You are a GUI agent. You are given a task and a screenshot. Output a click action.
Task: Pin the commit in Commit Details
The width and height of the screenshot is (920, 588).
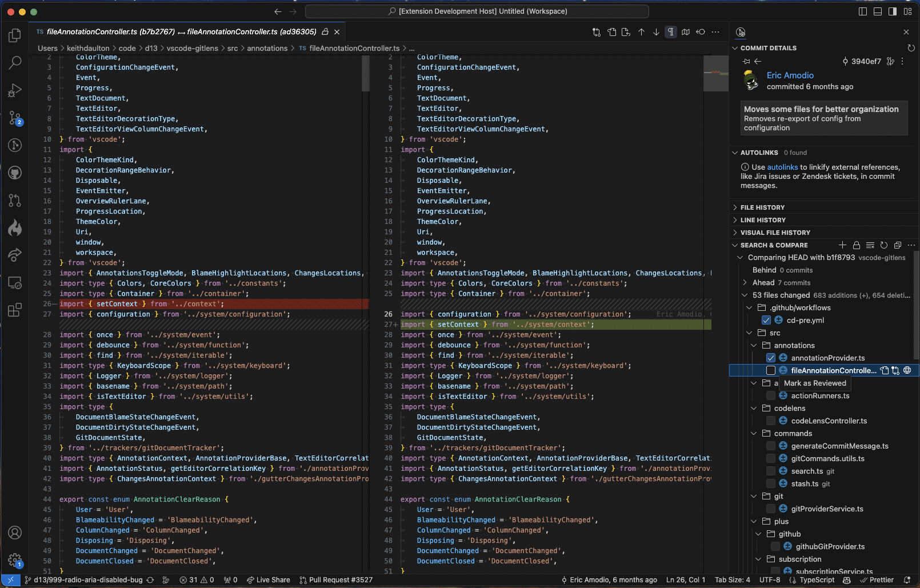pyautogui.click(x=746, y=61)
